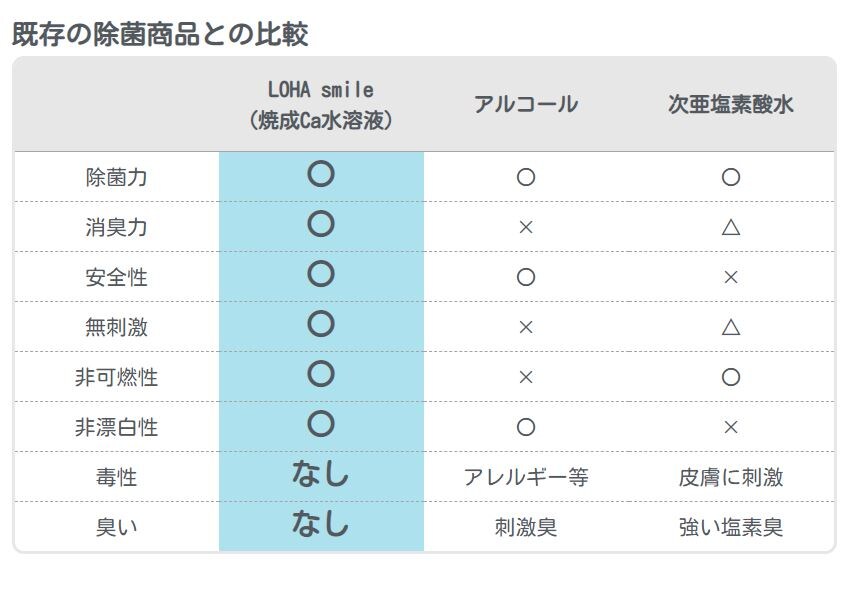Image resolution: width=854 pixels, height=594 pixels.
Task: Click the アルコール cross mark for 消臭力
Action: pyautogui.click(x=526, y=227)
